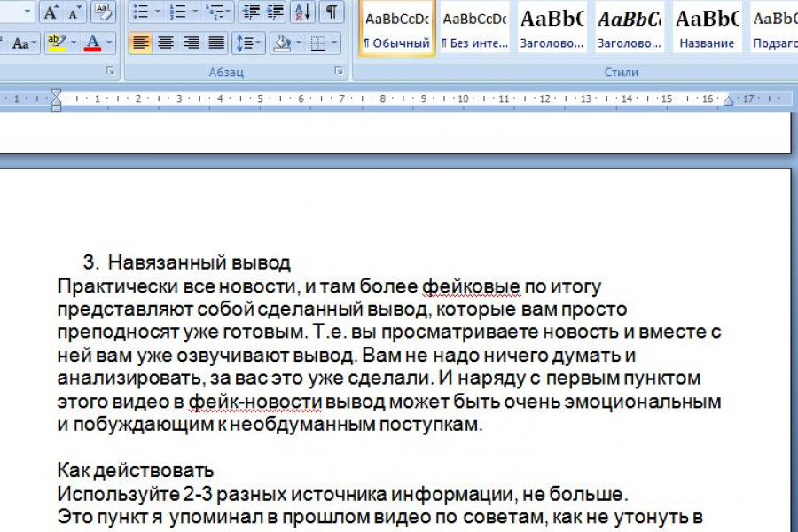Screen dimensions: 798x532
Task: Open the numbering library dropdown arrow
Action: point(194,12)
